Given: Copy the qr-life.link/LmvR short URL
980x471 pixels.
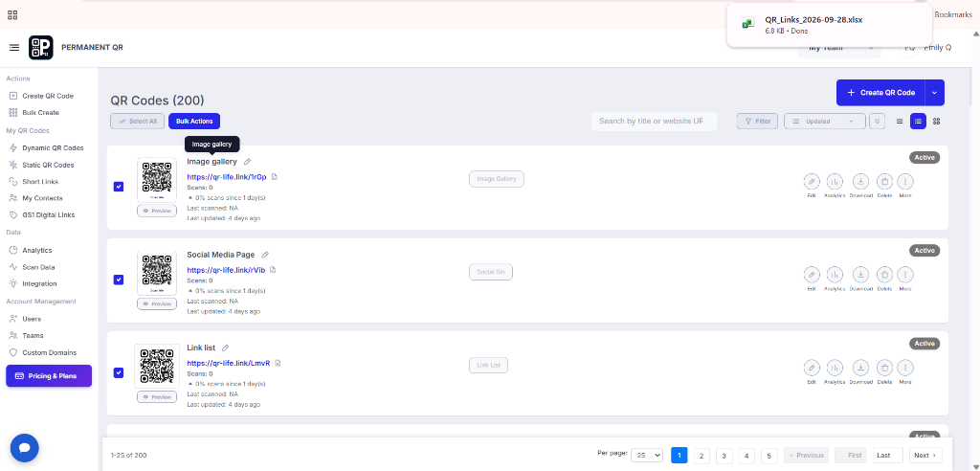Looking at the screenshot, I should click(x=278, y=363).
